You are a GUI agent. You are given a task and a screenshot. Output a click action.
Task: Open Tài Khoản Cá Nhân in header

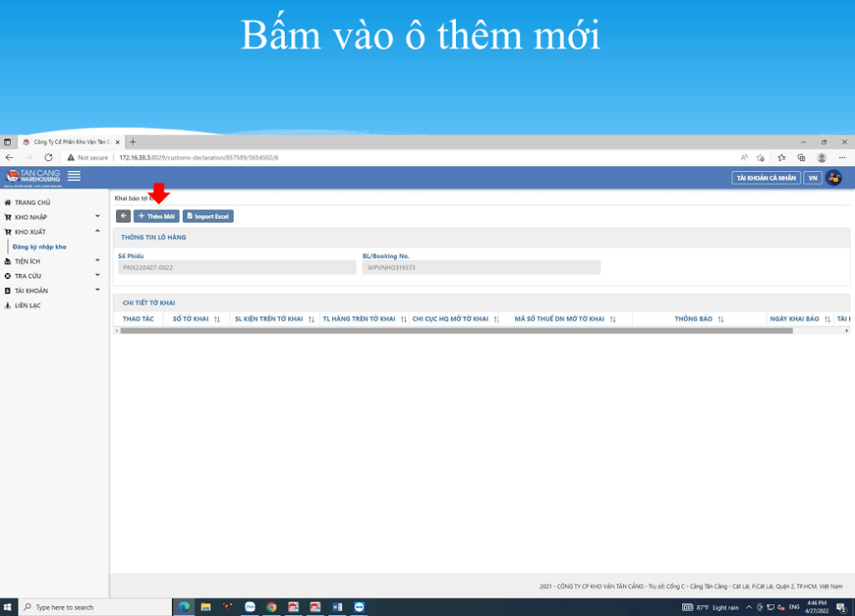pos(765,178)
